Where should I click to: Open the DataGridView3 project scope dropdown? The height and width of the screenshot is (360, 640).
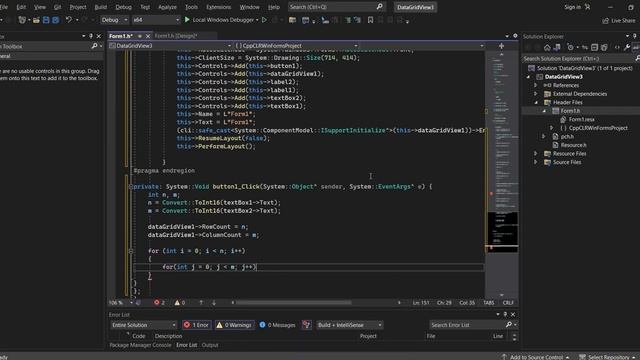170,46
